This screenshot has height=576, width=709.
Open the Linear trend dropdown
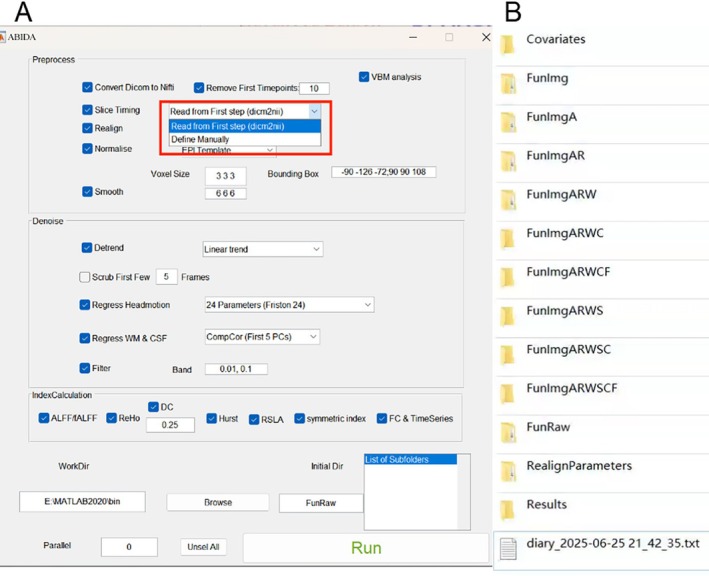coord(263,249)
